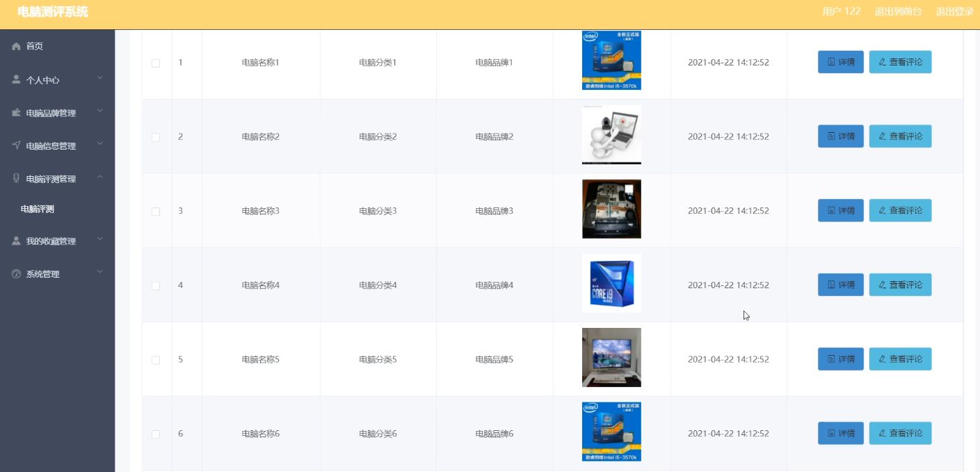The height and width of the screenshot is (472, 980).
Task: Click the 电脑测评系统 title
Action: (53, 12)
